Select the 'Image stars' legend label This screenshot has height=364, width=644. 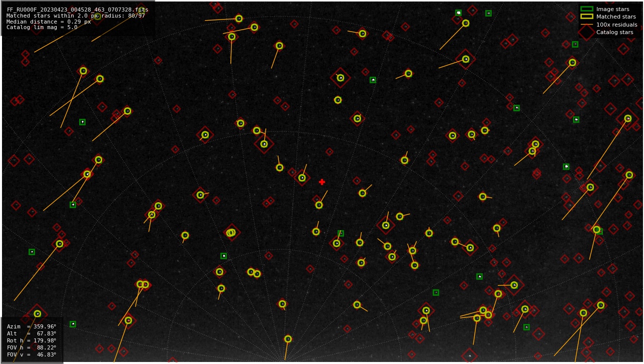click(x=612, y=9)
